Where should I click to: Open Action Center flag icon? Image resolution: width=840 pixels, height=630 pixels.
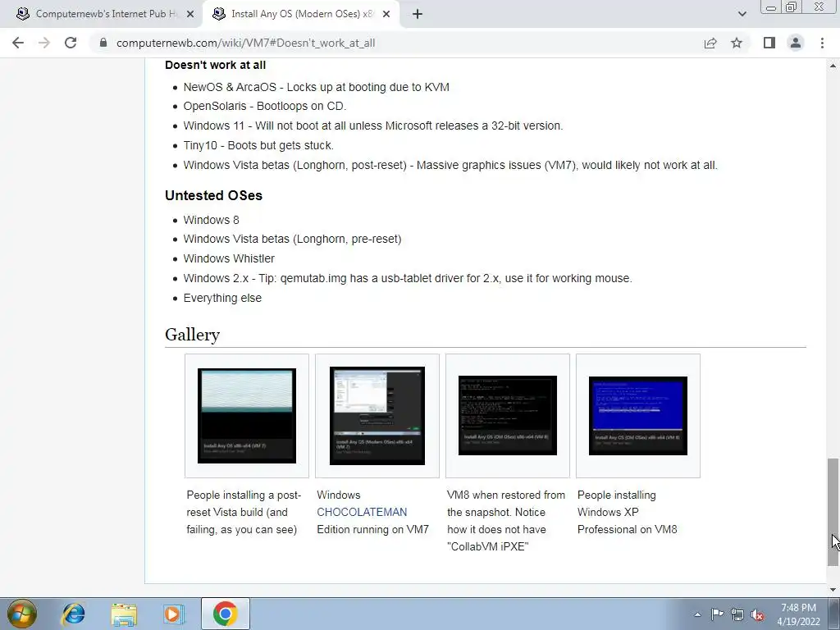(x=717, y=614)
